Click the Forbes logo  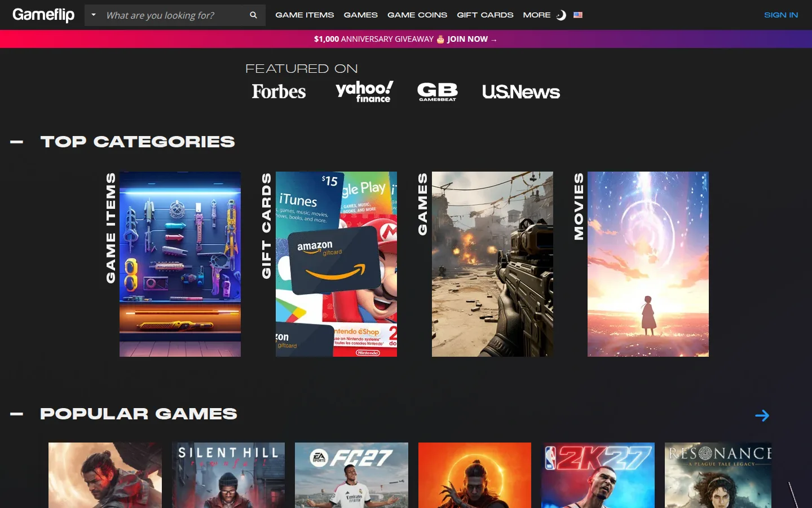pyautogui.click(x=279, y=91)
